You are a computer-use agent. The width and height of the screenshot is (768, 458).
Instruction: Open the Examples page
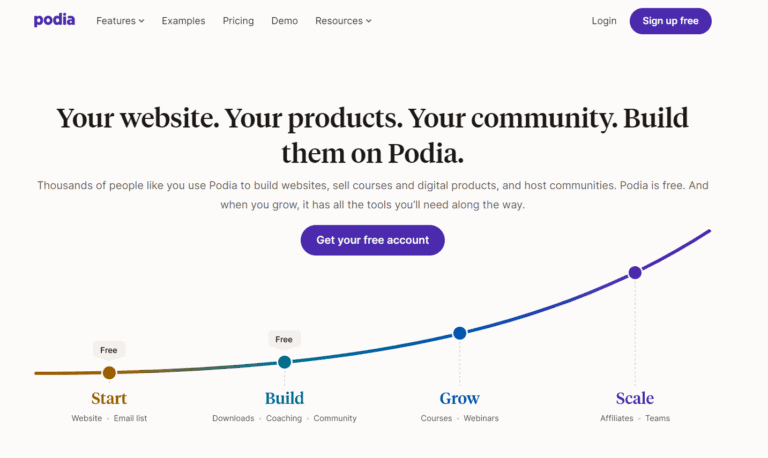(x=183, y=21)
